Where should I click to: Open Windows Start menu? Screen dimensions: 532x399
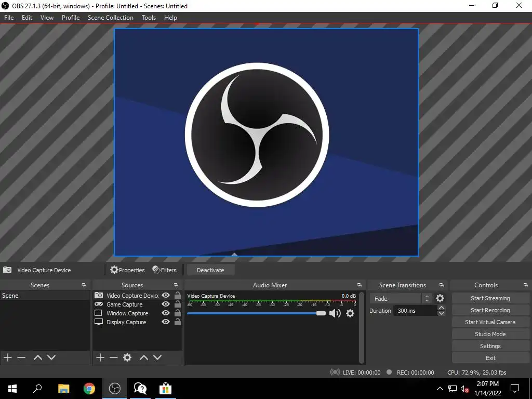[x=12, y=389]
